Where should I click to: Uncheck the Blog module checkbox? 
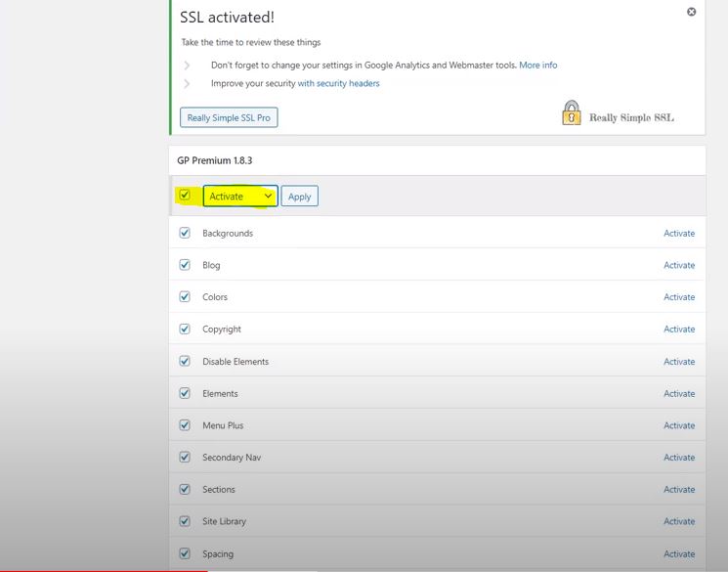pos(185,265)
